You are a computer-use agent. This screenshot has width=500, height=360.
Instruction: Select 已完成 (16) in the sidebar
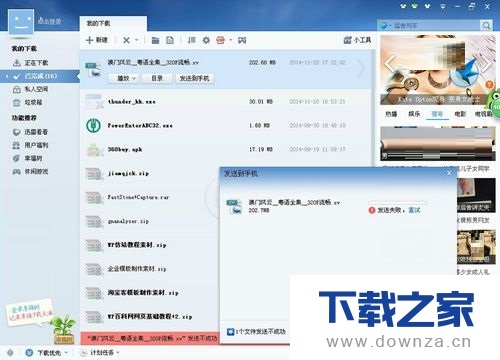coord(40,76)
